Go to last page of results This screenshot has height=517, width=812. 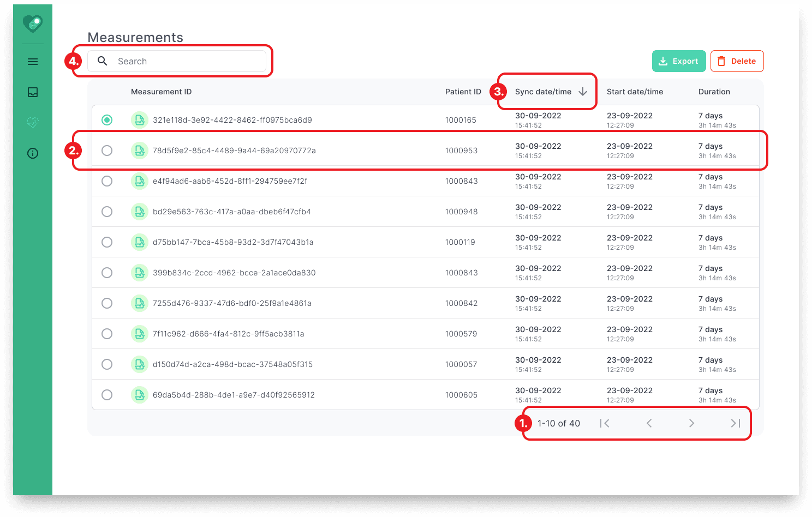[x=736, y=423]
